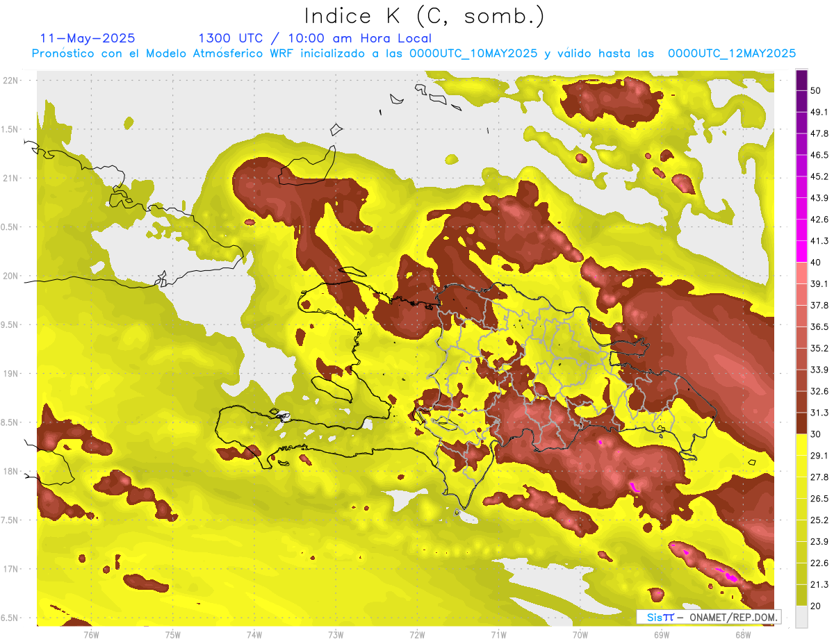Click the "17N" latitude label

tap(10, 569)
